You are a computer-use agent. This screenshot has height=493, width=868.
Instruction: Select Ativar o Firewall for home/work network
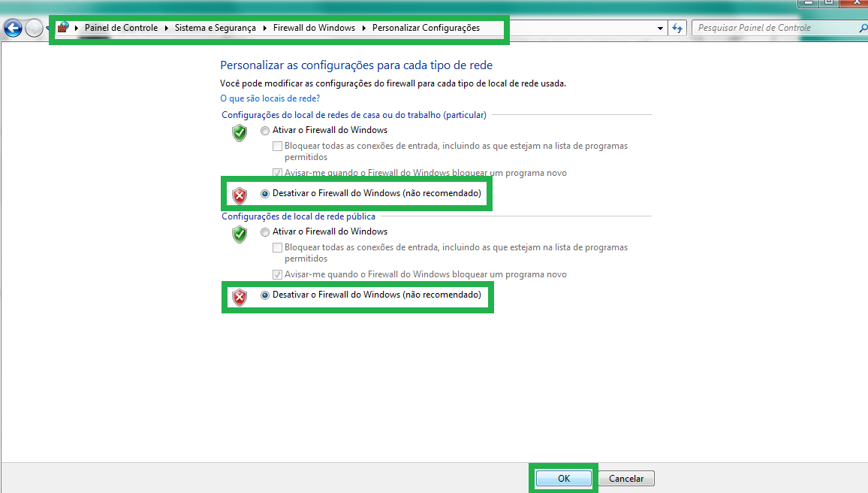tap(265, 131)
